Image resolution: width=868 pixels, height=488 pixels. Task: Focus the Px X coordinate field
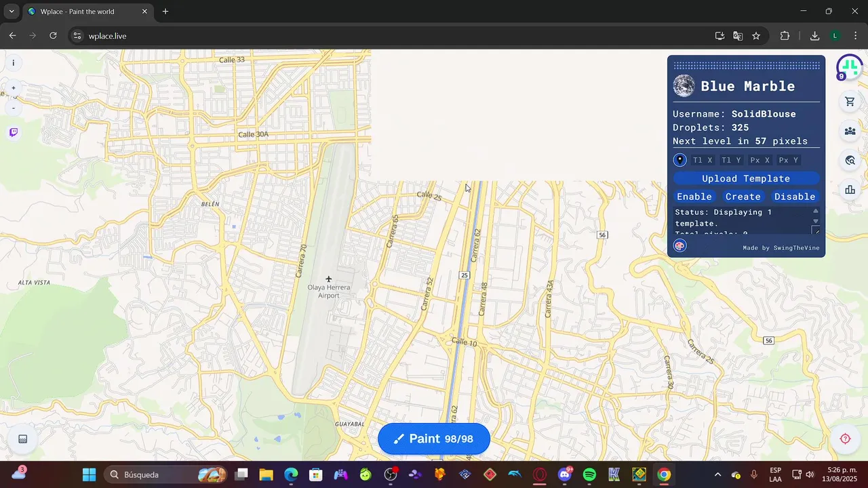tap(759, 160)
